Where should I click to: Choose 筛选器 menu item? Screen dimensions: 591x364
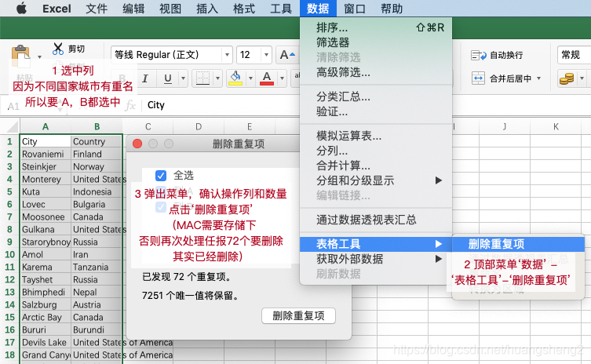[x=376, y=42]
